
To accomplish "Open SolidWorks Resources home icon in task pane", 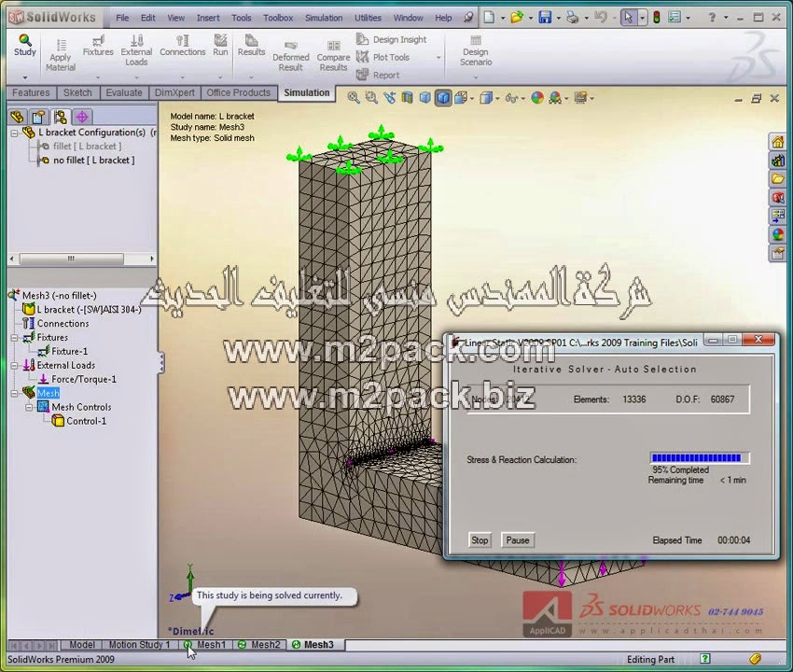I will point(777,142).
